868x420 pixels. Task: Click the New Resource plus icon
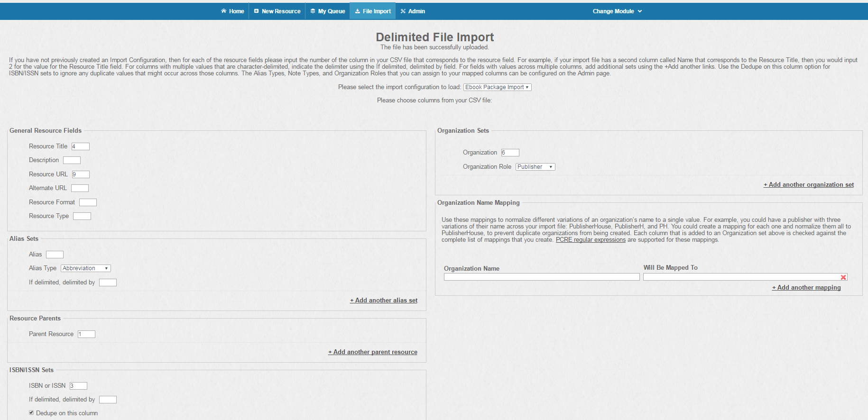(x=256, y=11)
